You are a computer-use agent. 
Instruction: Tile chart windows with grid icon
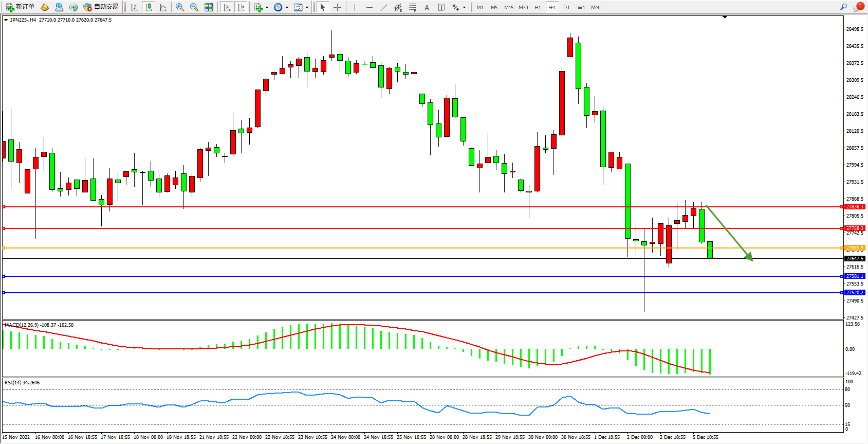(x=209, y=7)
